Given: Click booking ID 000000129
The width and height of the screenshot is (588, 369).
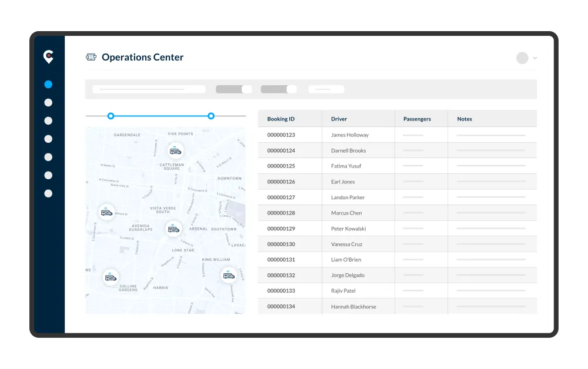Looking at the screenshot, I should point(281,229).
